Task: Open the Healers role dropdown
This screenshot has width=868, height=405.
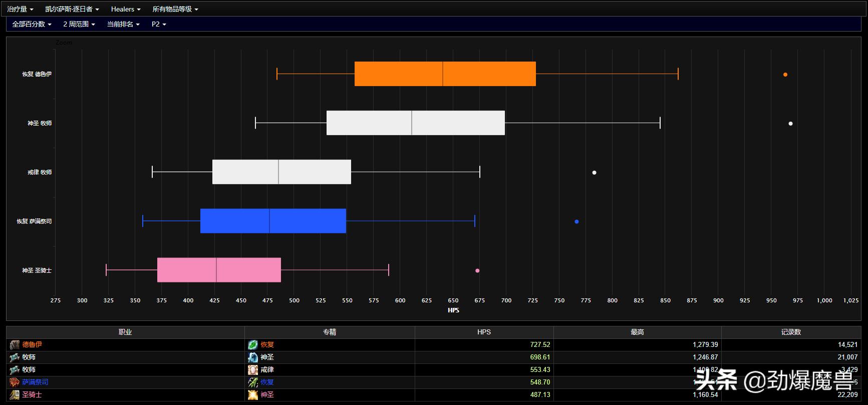Action: coord(126,9)
